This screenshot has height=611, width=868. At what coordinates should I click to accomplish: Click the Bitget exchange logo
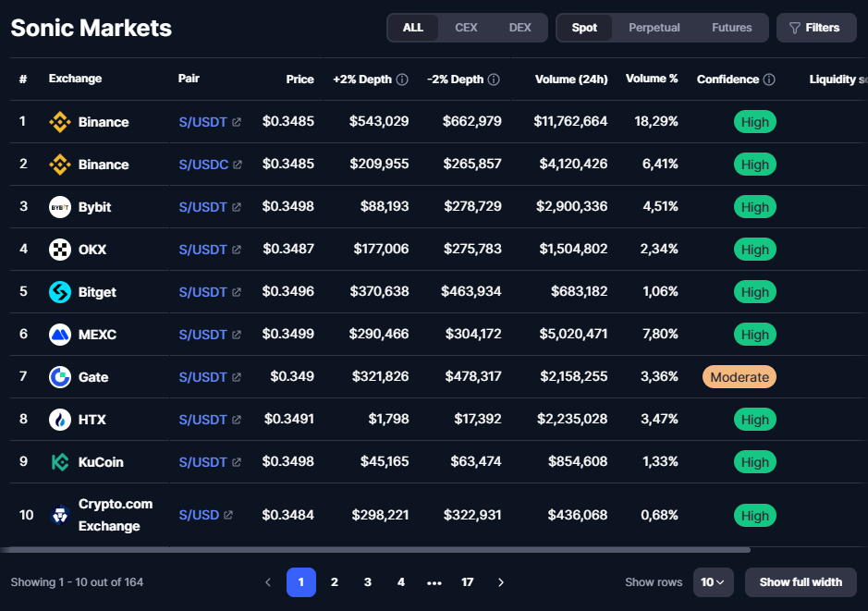[60, 292]
